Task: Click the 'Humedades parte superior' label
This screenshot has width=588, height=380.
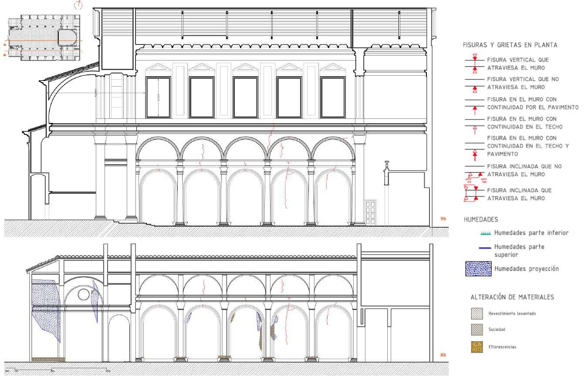Action: click(x=519, y=250)
